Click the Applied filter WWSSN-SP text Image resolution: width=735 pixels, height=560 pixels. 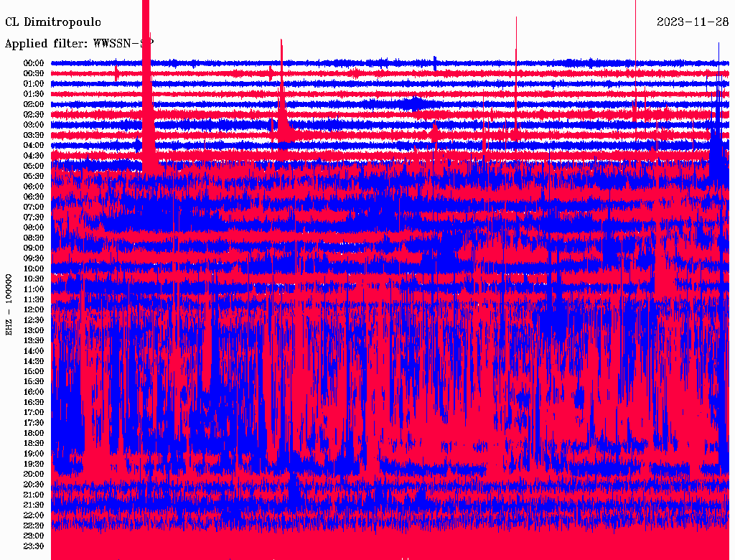click(x=79, y=43)
